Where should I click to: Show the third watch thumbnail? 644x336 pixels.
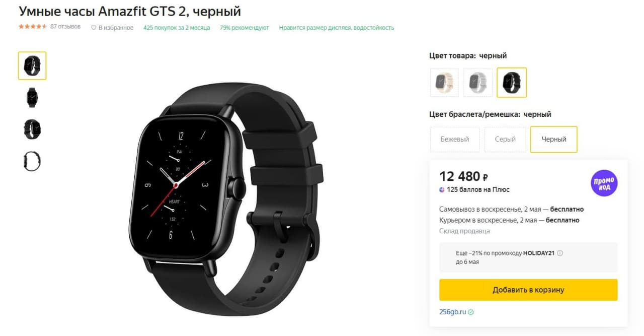(x=32, y=129)
